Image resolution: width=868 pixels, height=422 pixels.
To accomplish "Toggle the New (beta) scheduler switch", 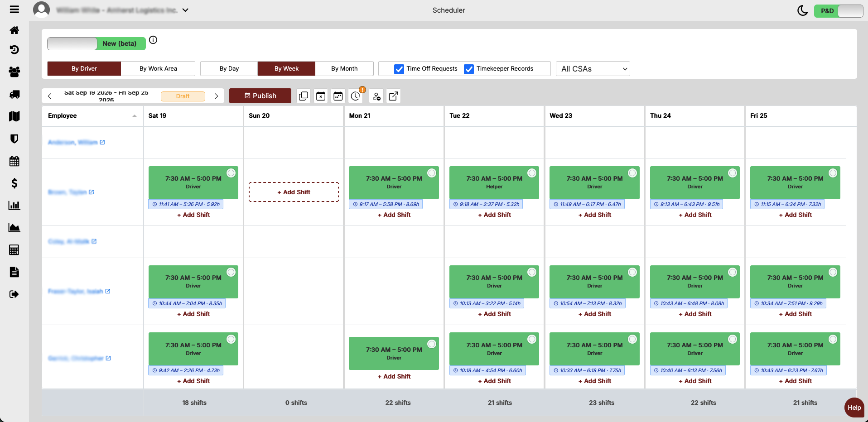I will tap(96, 43).
